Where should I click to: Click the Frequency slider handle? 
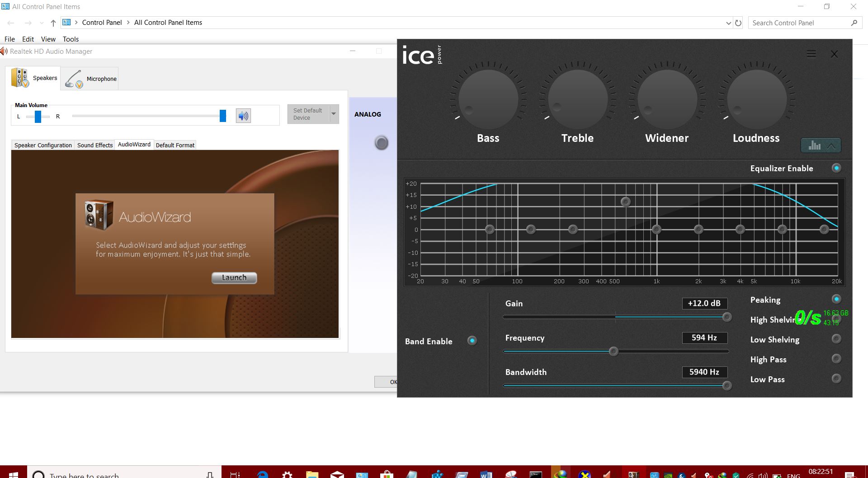pyautogui.click(x=613, y=351)
